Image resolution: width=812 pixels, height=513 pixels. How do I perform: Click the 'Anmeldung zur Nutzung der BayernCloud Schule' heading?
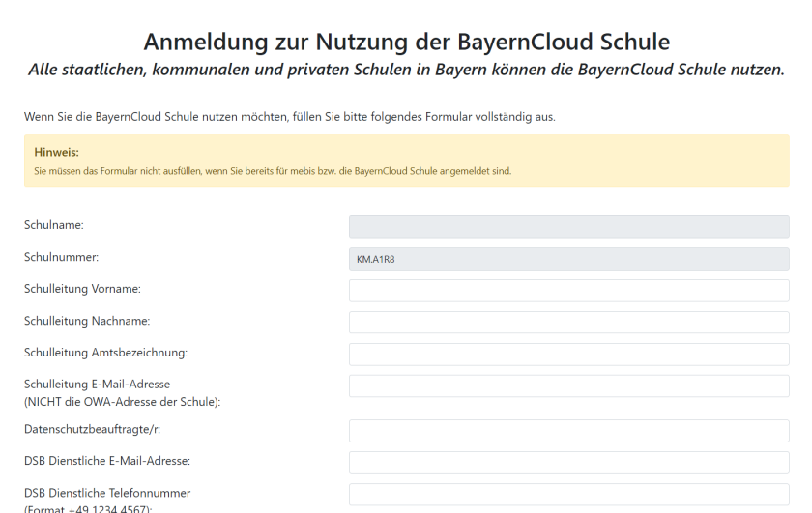click(x=407, y=42)
